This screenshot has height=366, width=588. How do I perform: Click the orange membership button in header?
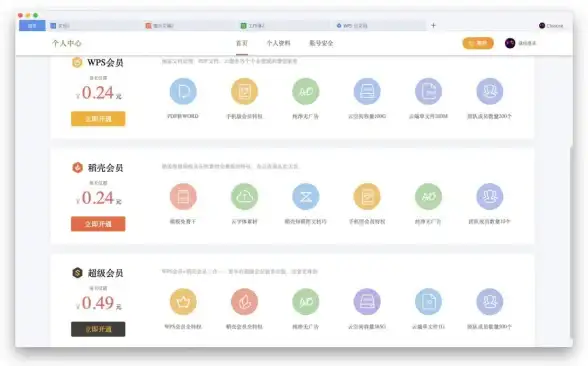pyautogui.click(x=478, y=43)
